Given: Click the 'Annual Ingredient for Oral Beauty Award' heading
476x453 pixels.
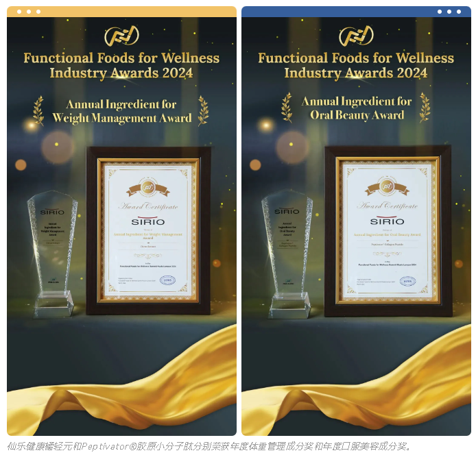Looking at the screenshot, I should pyautogui.click(x=357, y=108).
